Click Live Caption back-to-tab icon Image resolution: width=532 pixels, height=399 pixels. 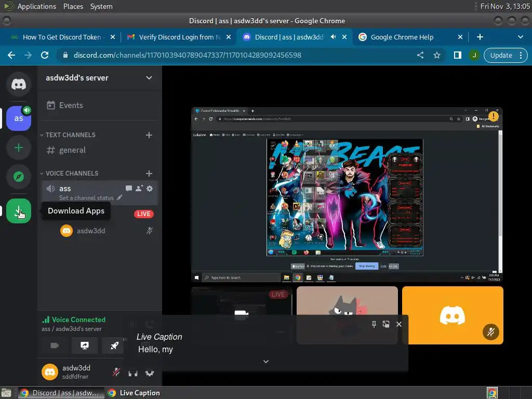(386, 324)
